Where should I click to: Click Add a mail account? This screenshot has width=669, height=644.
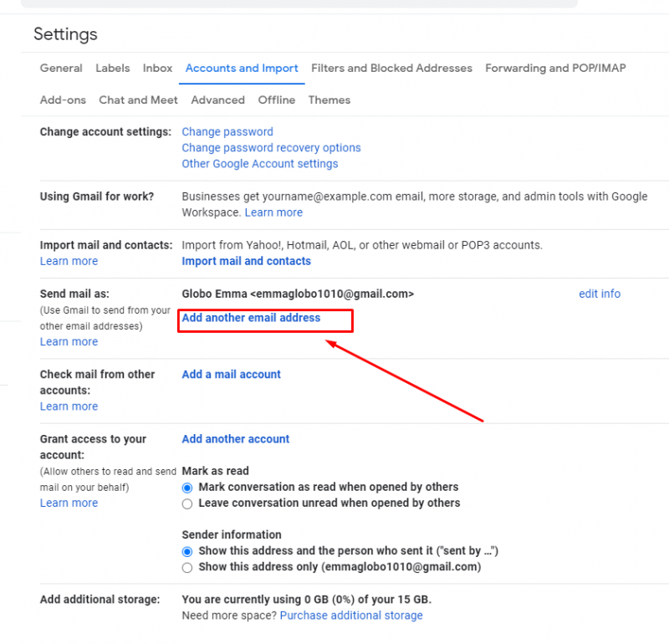click(x=231, y=374)
